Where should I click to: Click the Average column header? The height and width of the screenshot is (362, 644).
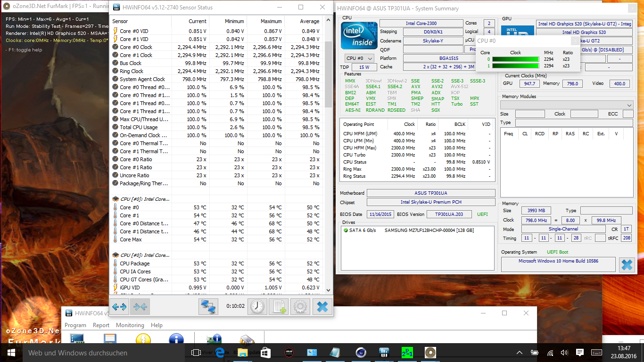tap(304, 21)
